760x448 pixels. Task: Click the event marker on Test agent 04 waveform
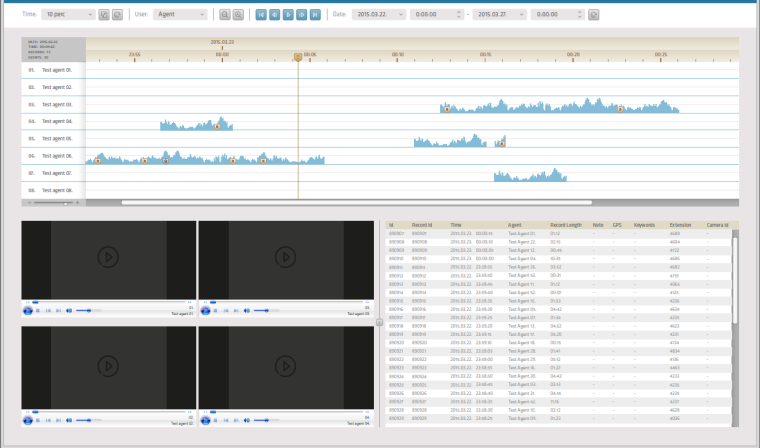tap(217, 127)
